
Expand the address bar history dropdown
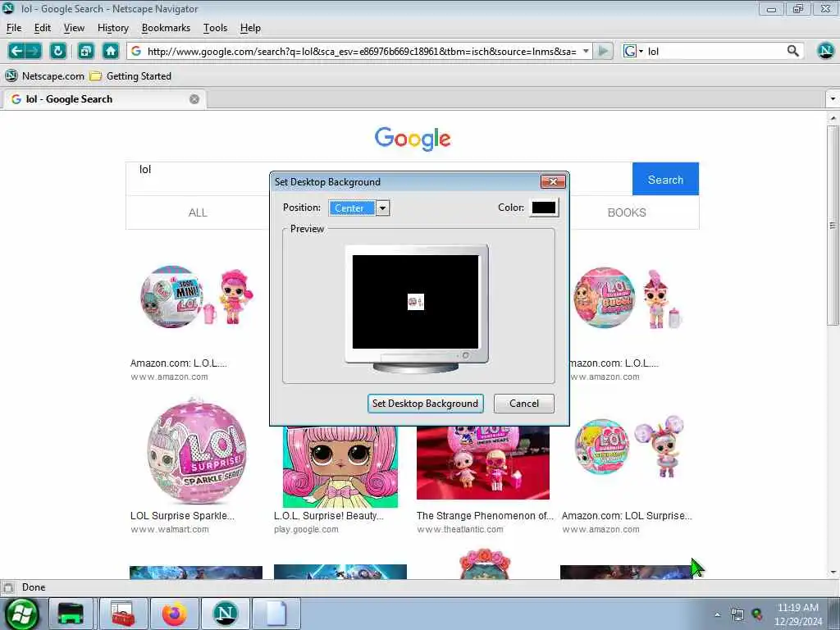pyautogui.click(x=586, y=51)
